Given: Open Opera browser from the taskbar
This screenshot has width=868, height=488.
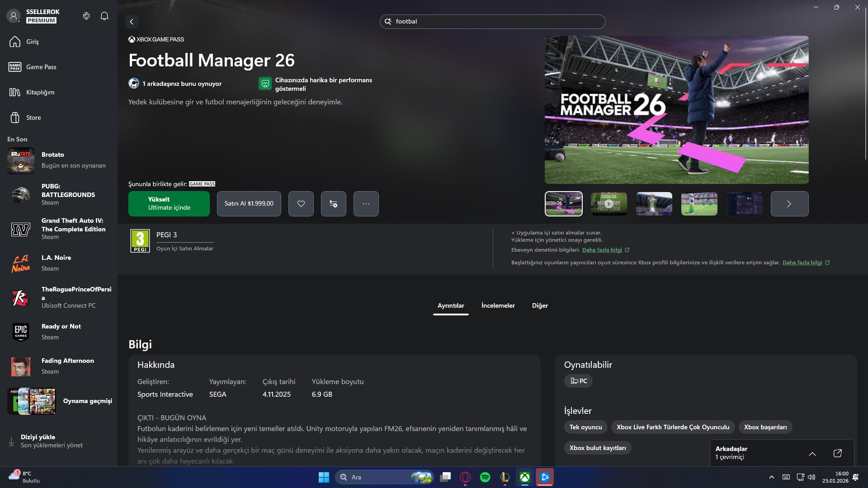Looking at the screenshot, I should pos(465,477).
